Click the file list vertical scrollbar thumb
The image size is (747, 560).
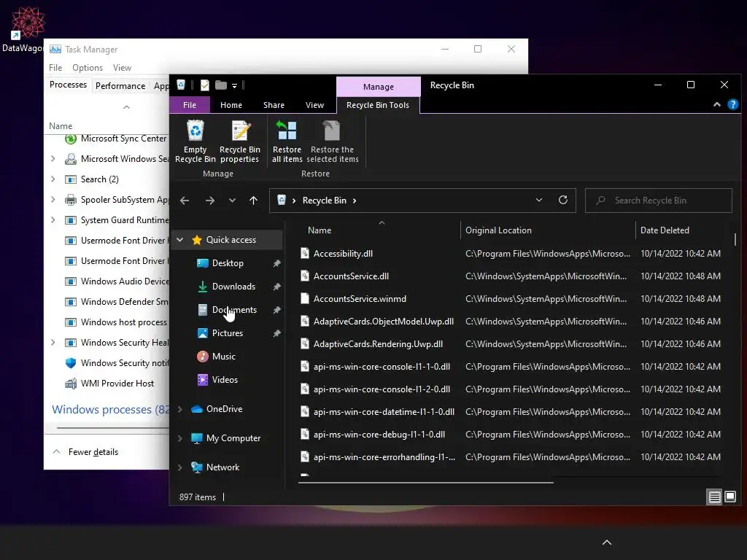(735, 239)
